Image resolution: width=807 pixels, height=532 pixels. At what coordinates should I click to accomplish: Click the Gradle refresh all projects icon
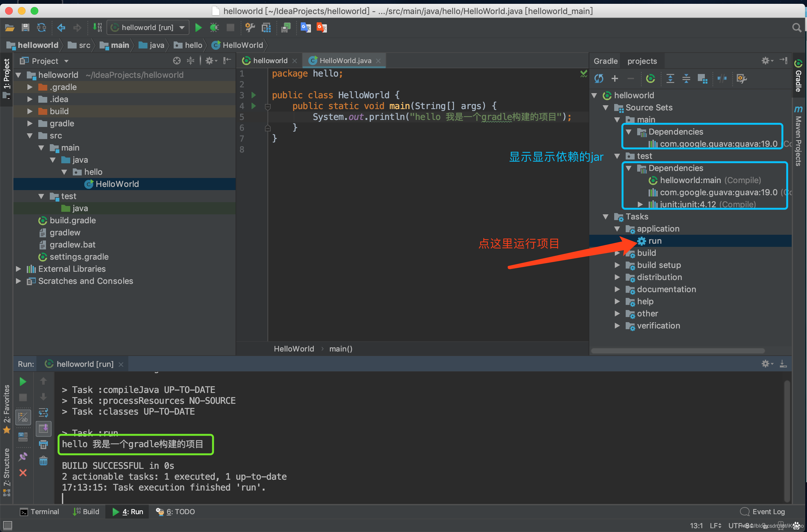[x=599, y=79]
